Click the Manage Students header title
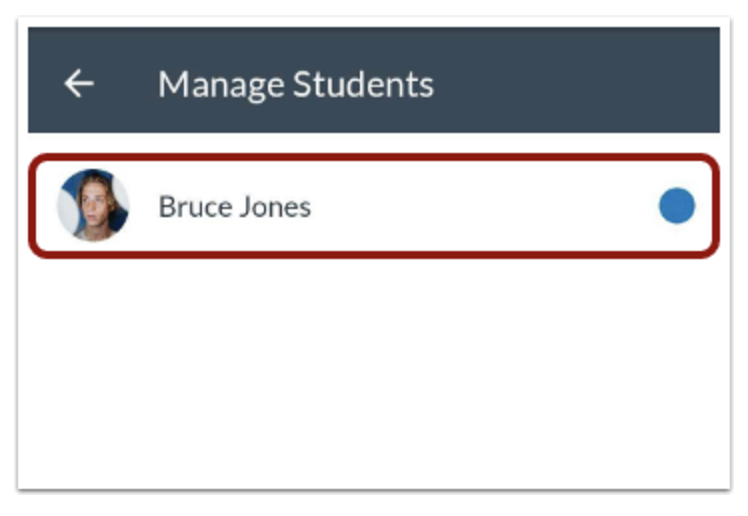Screen dimensions: 748x516 coord(296,85)
